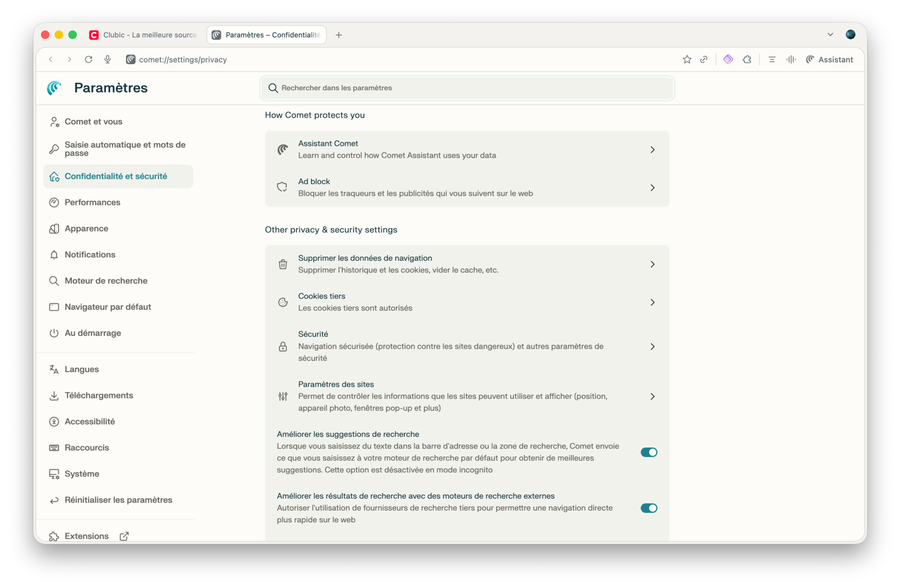The image size is (900, 588).
Task: Click the Rechercher dans les paramètres field
Action: [467, 88]
